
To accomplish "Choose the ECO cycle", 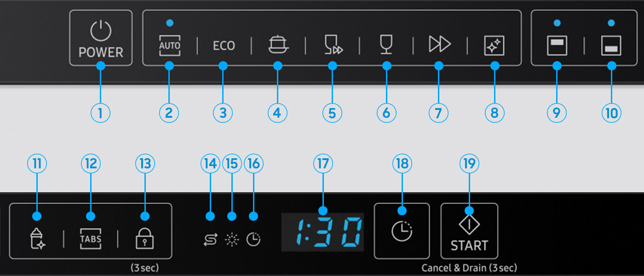I will 224,46.
